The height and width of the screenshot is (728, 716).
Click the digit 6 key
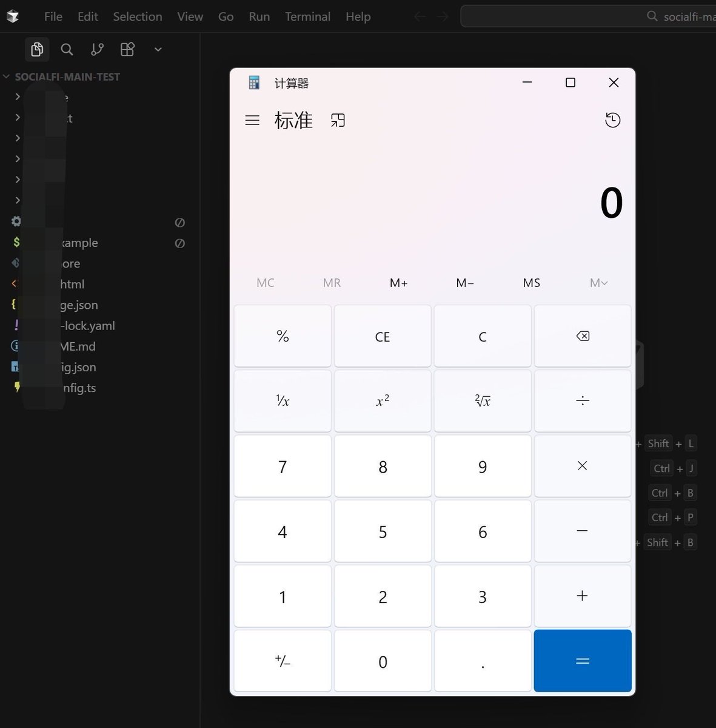coord(483,531)
